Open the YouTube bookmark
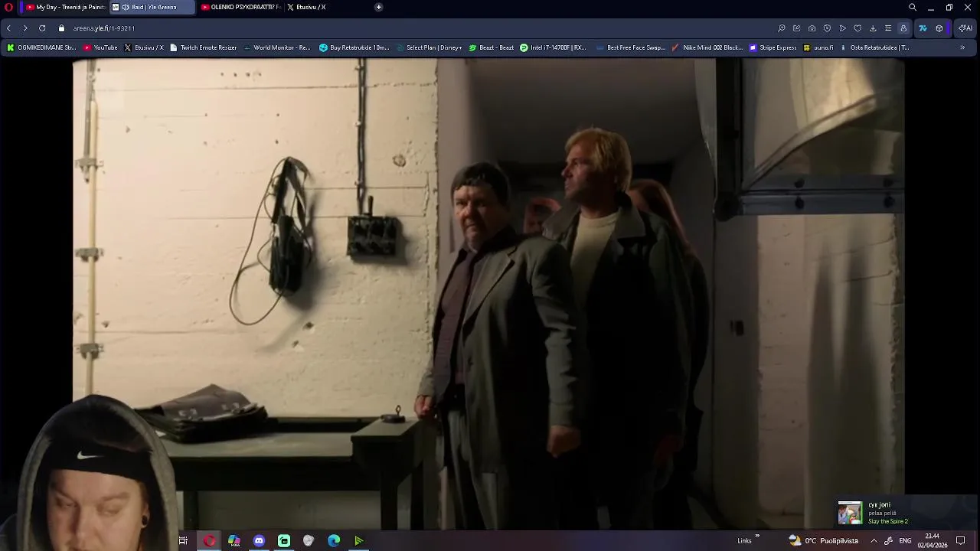Image resolution: width=980 pixels, height=551 pixels. coord(100,47)
